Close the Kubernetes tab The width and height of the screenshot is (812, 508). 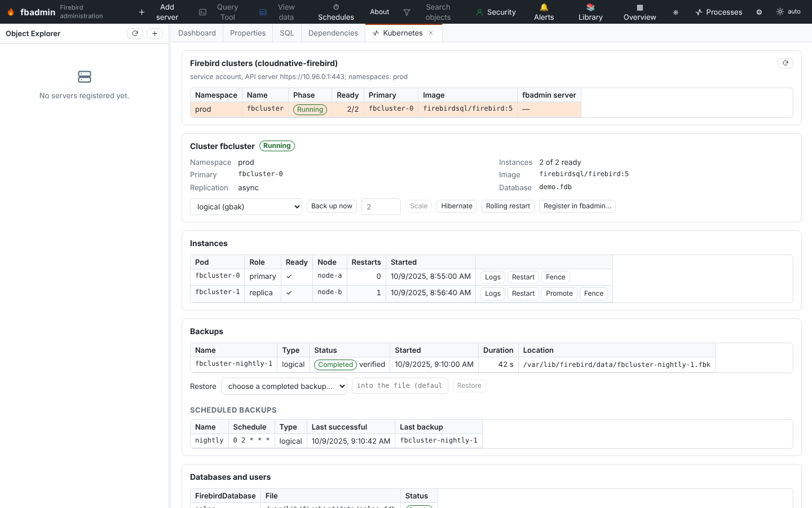[431, 33]
